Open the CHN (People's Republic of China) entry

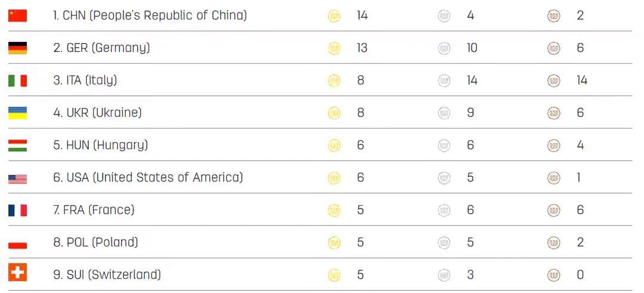(150, 16)
